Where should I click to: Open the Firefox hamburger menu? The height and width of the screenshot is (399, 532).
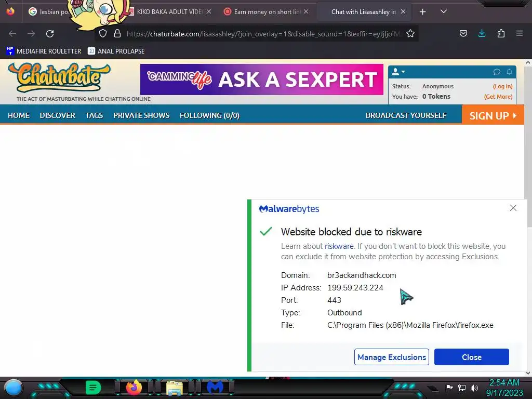pos(520,33)
